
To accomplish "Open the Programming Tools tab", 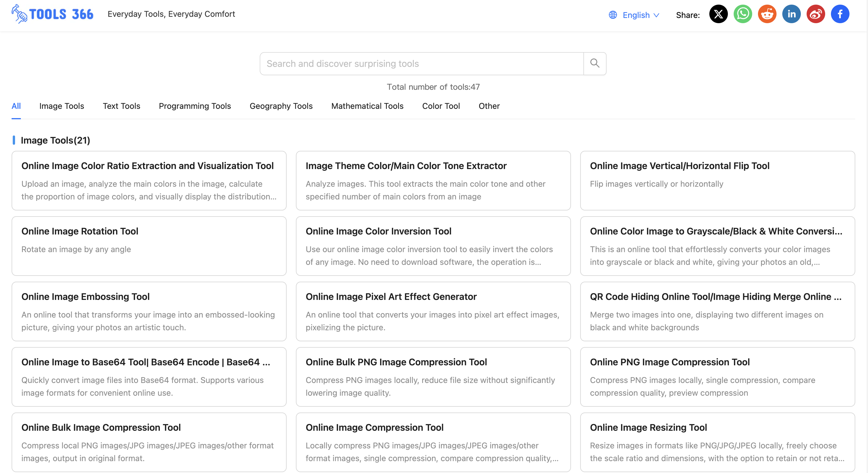I will pos(195,106).
